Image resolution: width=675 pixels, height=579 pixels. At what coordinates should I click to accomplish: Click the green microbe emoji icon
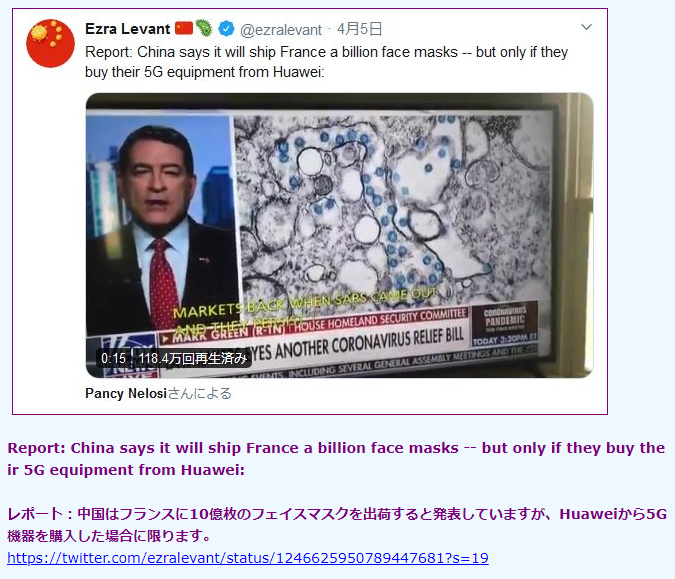click(x=204, y=28)
